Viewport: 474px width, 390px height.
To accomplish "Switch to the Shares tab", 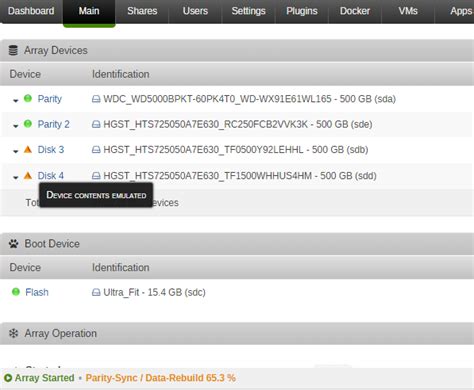I will 142,11.
